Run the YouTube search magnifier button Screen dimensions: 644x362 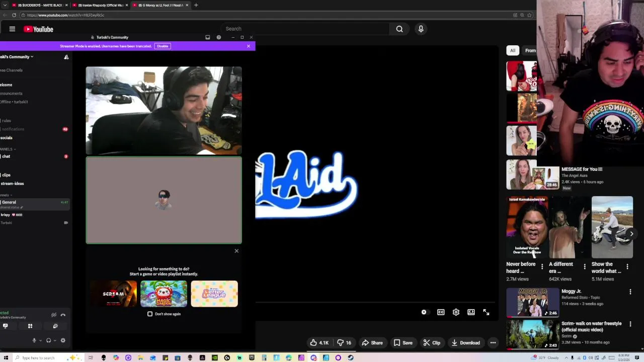(x=399, y=29)
